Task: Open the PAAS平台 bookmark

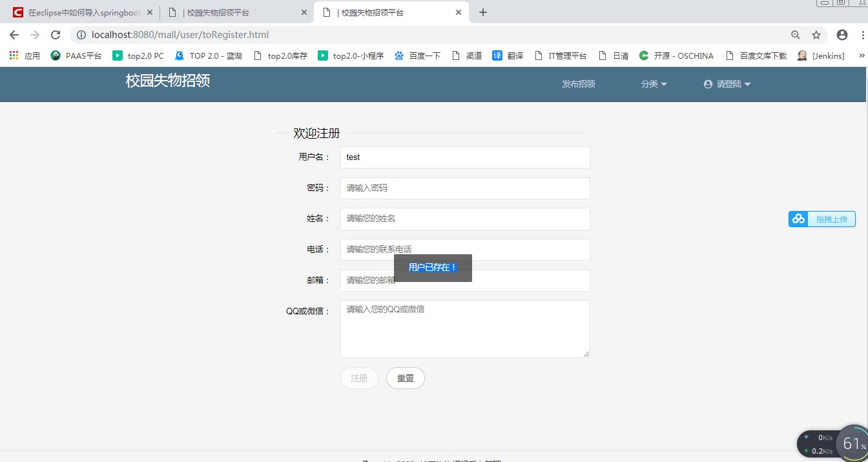Action: 76,56
